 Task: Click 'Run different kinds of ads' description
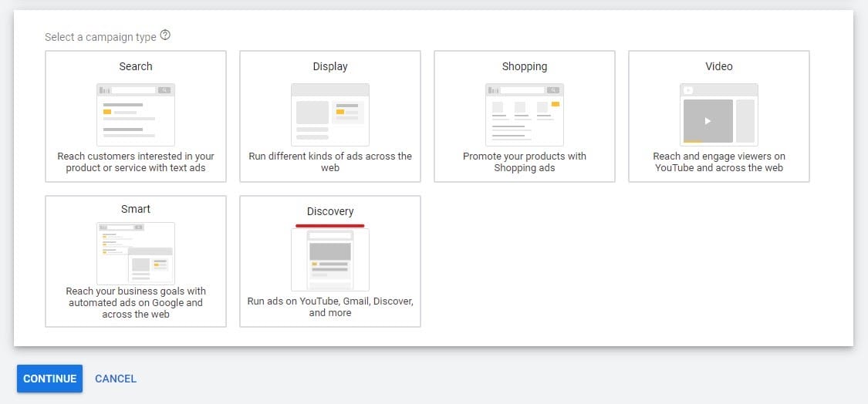pos(330,162)
